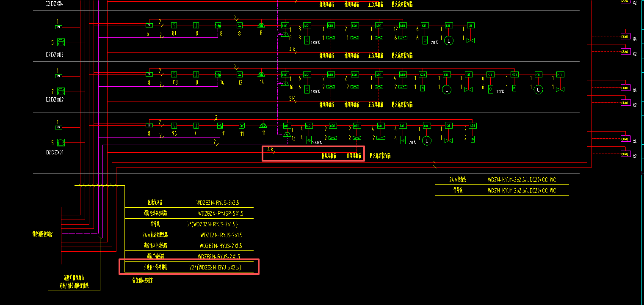Select the 280℃ damper symbol in D2DZX01 row
Viewport: 644px width, 305px height.
pos(309,140)
